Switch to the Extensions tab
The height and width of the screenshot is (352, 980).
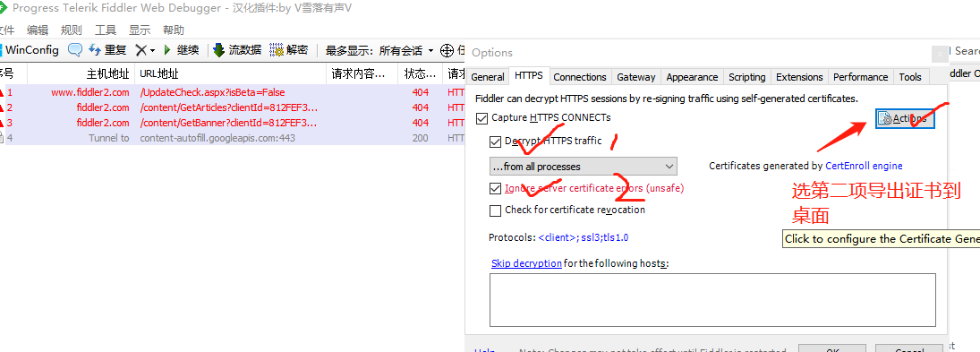point(799,77)
